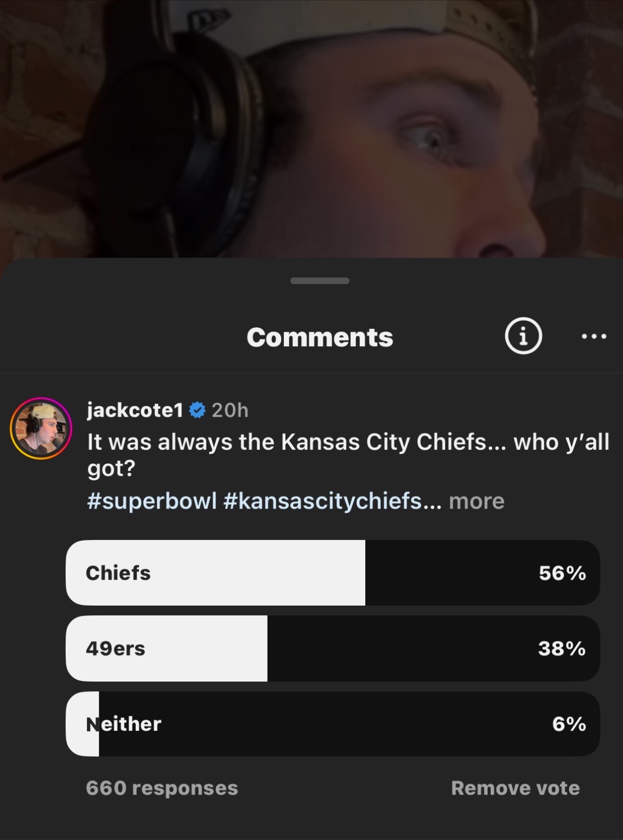623x840 pixels.
Task: Tap the 38% result on 49ers bar
Action: pos(562,648)
